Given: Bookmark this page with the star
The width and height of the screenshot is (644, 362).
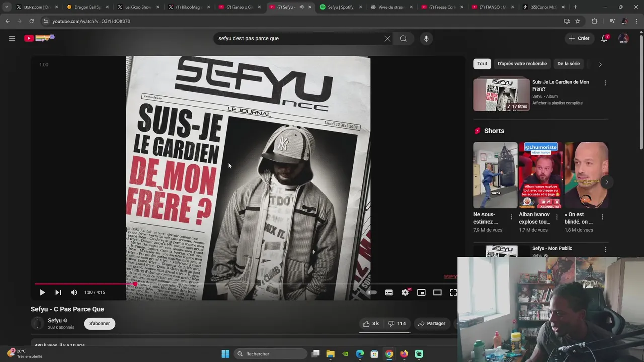Looking at the screenshot, I should pyautogui.click(x=578, y=21).
